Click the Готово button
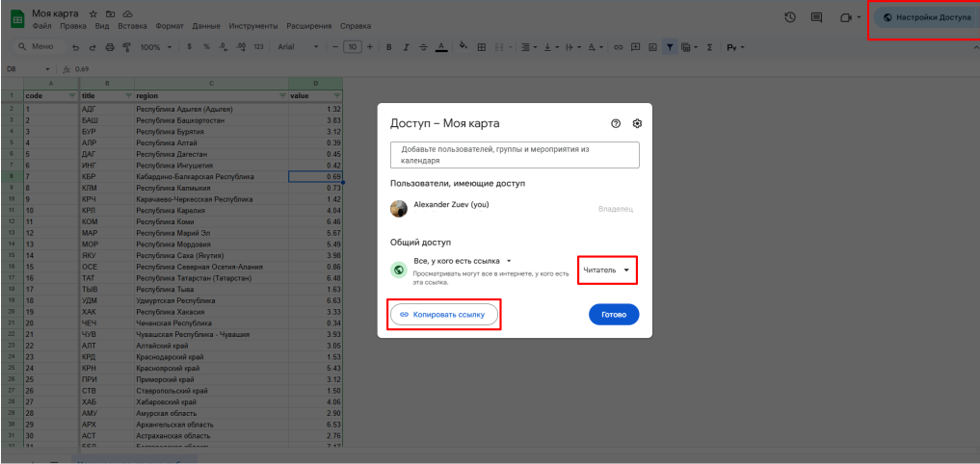Image resolution: width=980 pixels, height=464 pixels. (x=614, y=315)
